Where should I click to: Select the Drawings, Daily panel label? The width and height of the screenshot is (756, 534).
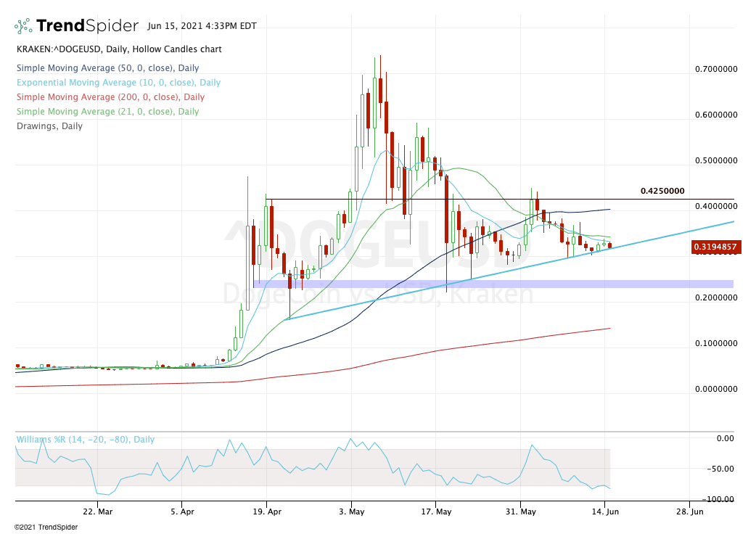tap(47, 126)
